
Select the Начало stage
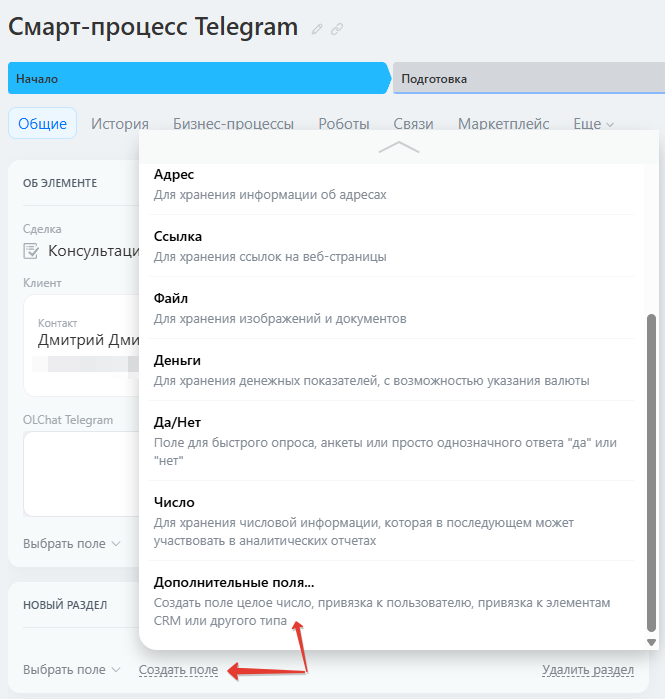coord(199,78)
